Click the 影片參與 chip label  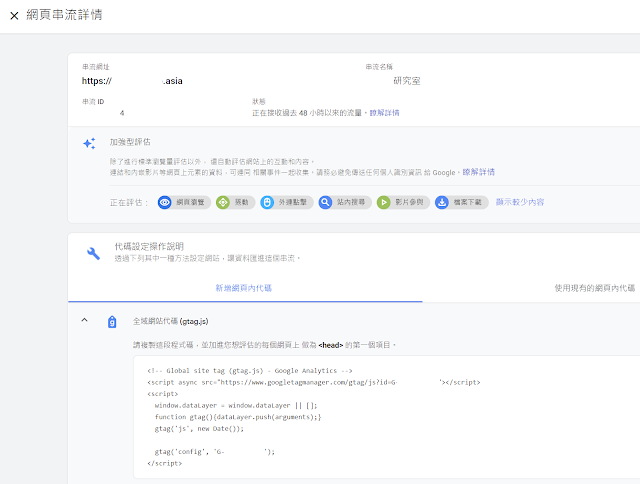409,202
